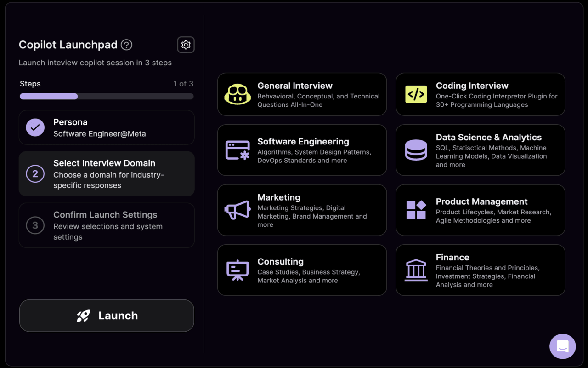This screenshot has height=368, width=588.
Task: Open the chat support bubble
Action: click(x=563, y=346)
